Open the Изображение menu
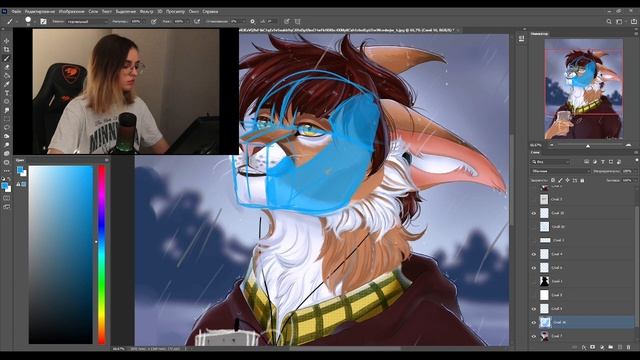 (x=71, y=11)
